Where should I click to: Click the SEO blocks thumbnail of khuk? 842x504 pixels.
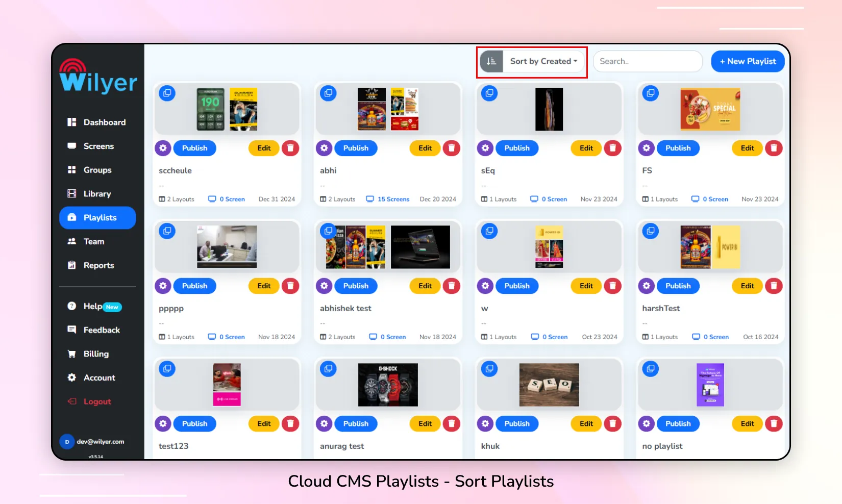549,385
